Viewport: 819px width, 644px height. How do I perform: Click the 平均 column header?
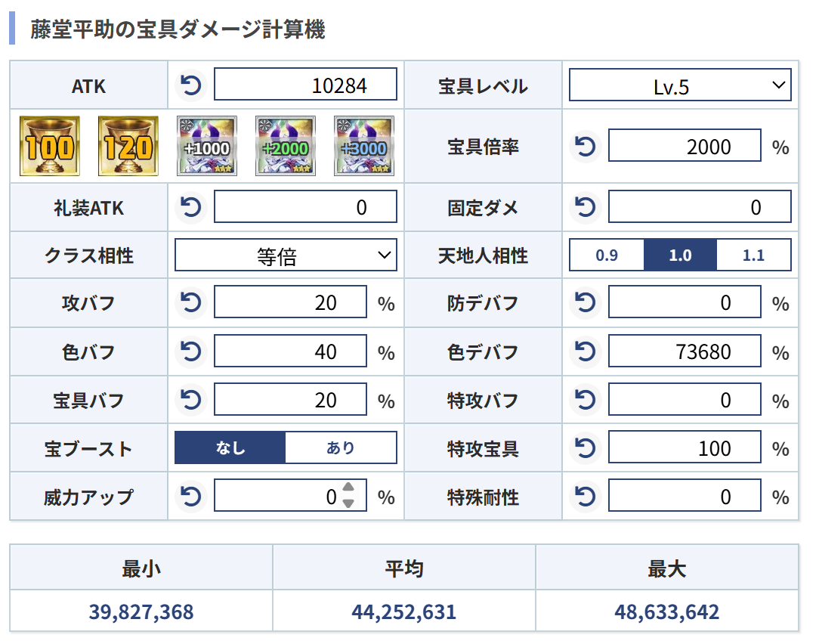(403, 568)
